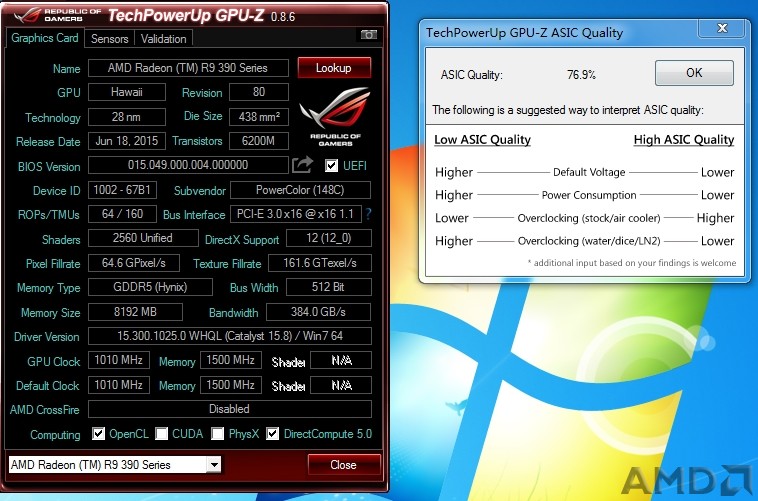Click the Shaders field 2560 Unified
758x501 pixels.
coord(143,238)
